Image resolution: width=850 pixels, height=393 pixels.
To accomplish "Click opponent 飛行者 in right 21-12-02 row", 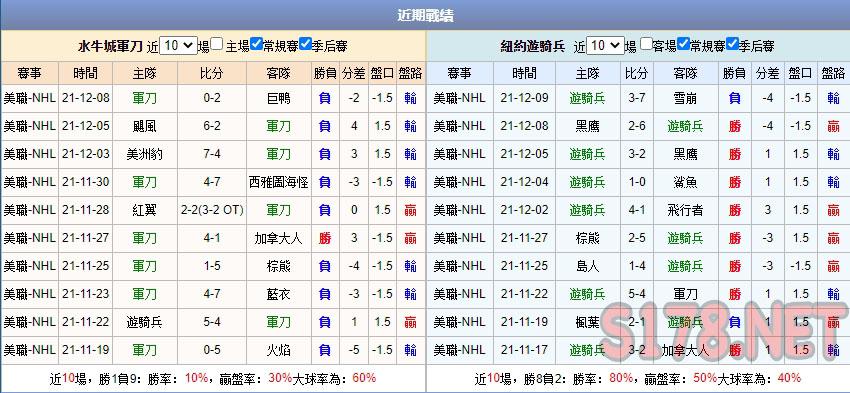I will 685,210.
